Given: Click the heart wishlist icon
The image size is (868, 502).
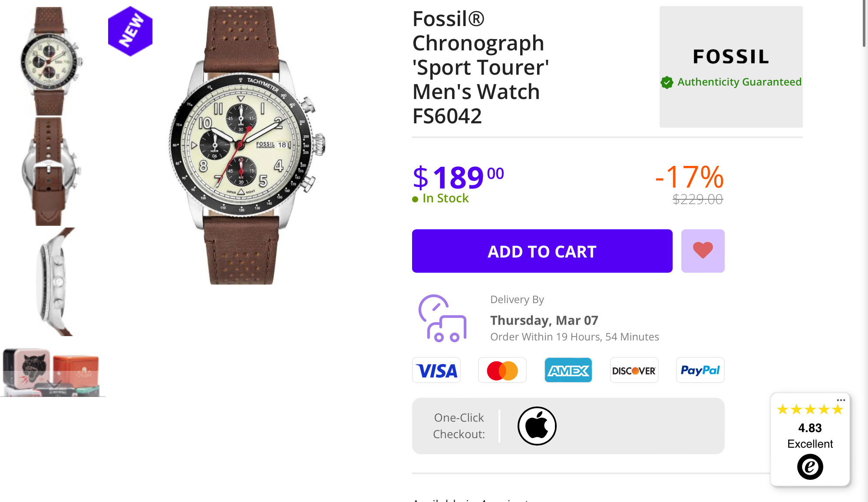Looking at the screenshot, I should point(703,251).
